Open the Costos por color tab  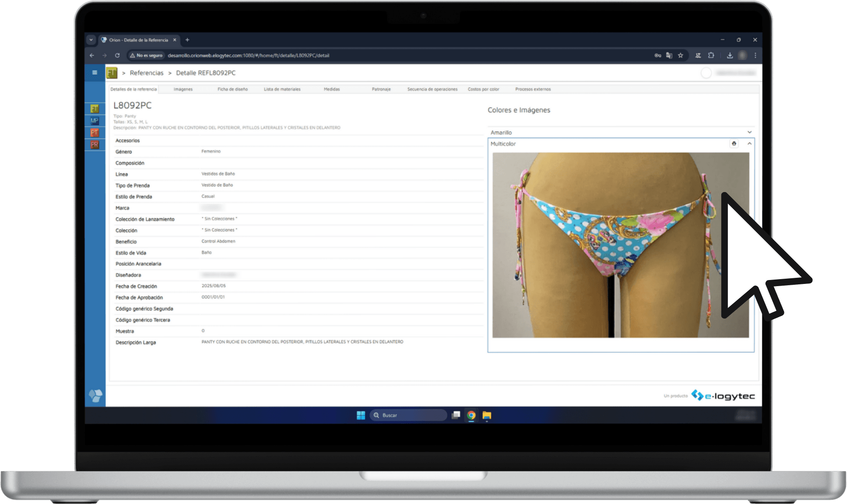pos(483,89)
